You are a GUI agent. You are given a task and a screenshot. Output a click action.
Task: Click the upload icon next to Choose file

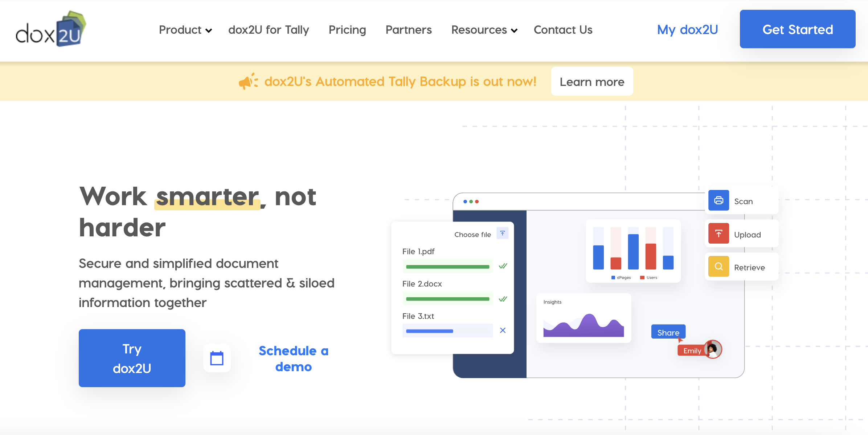pyautogui.click(x=503, y=234)
